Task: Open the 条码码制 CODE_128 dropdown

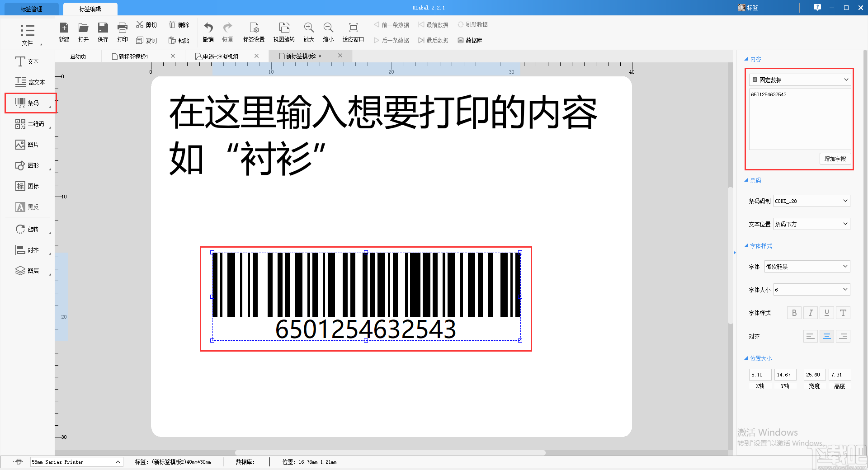Action: (x=811, y=201)
